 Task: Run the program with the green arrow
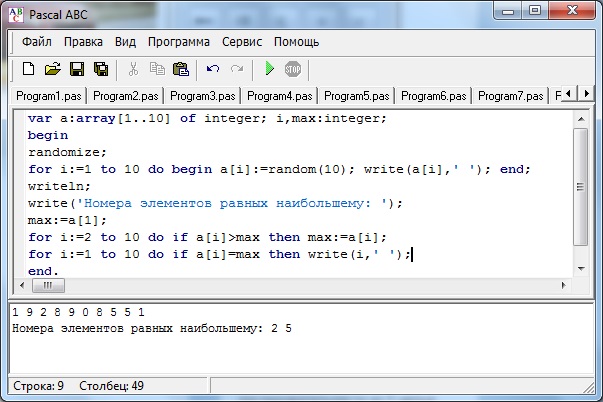click(x=269, y=69)
